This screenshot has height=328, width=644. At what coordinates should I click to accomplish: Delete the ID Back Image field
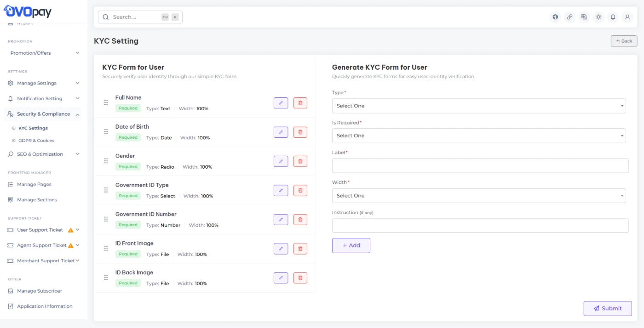[300, 278]
